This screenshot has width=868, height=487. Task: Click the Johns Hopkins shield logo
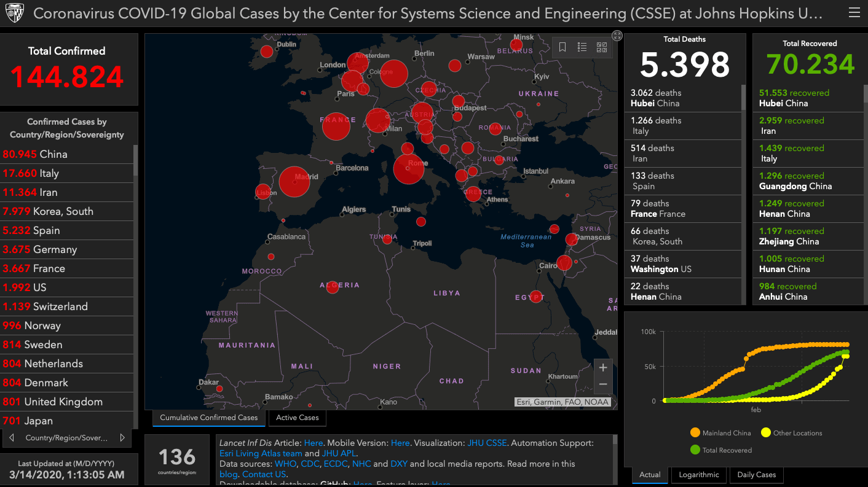coord(14,14)
